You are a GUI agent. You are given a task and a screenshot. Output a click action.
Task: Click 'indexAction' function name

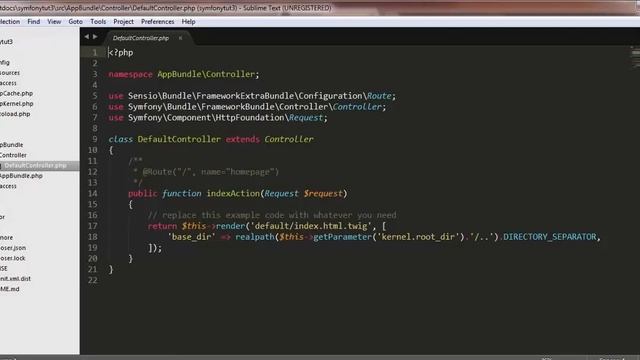233,193
